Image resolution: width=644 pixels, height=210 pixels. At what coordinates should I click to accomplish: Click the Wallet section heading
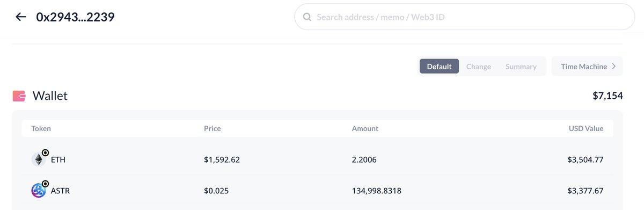coord(50,96)
